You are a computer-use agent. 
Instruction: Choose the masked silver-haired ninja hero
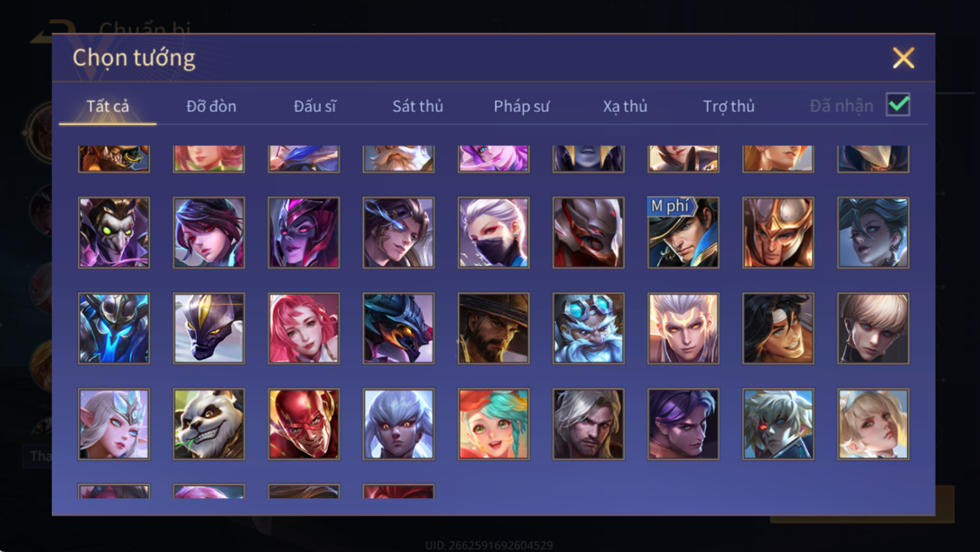(493, 233)
